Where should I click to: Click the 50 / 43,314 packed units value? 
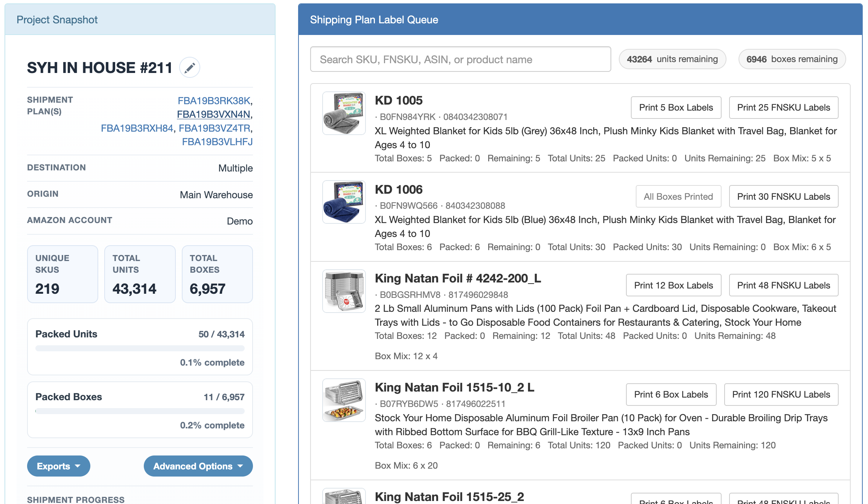[221, 334]
